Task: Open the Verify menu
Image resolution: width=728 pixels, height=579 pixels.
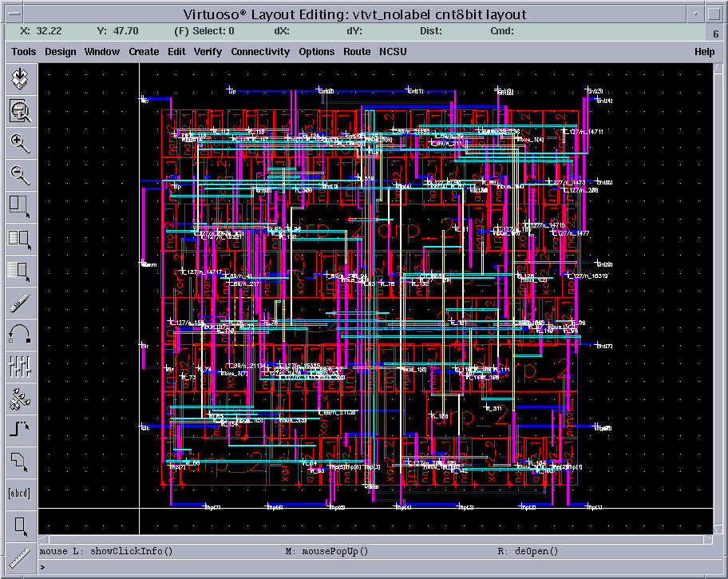Action: [208, 52]
